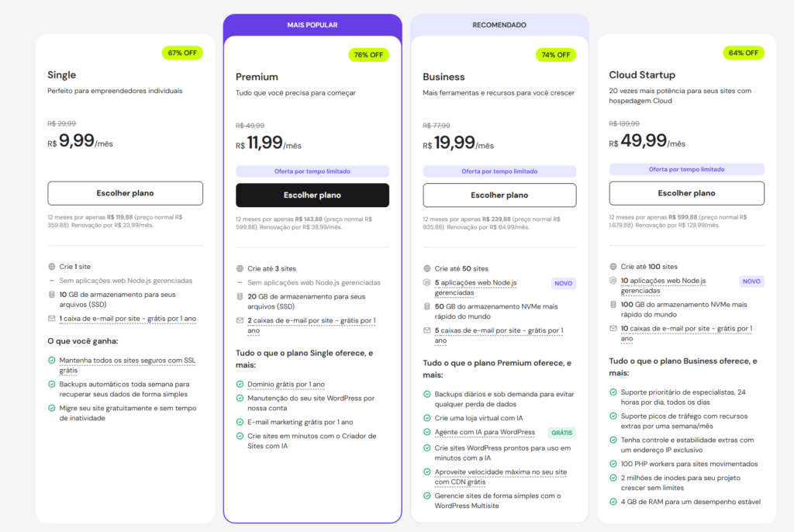
Task: Click the "MAIS POPULAR" header tab
Action: pos(312,25)
